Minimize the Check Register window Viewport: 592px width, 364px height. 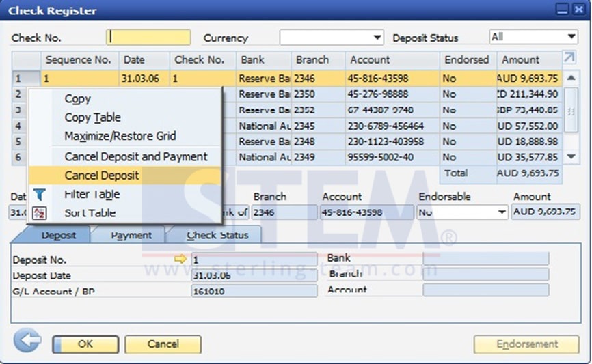[562, 10]
